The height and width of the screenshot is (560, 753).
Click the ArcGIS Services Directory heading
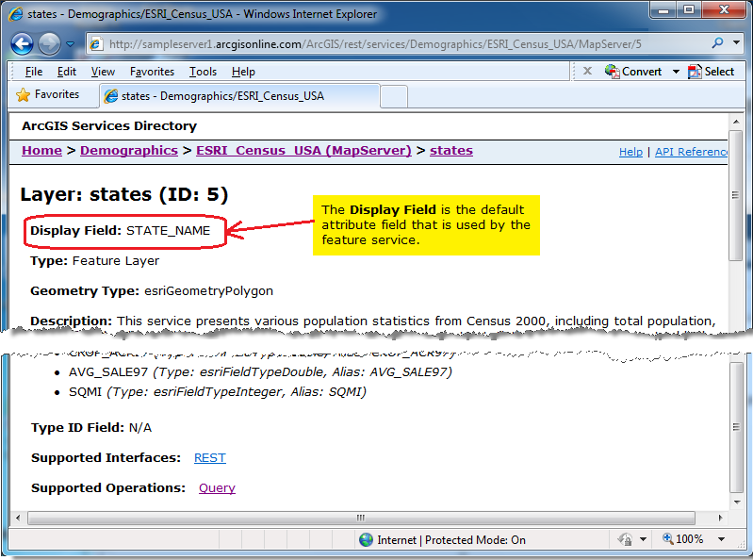tap(109, 125)
